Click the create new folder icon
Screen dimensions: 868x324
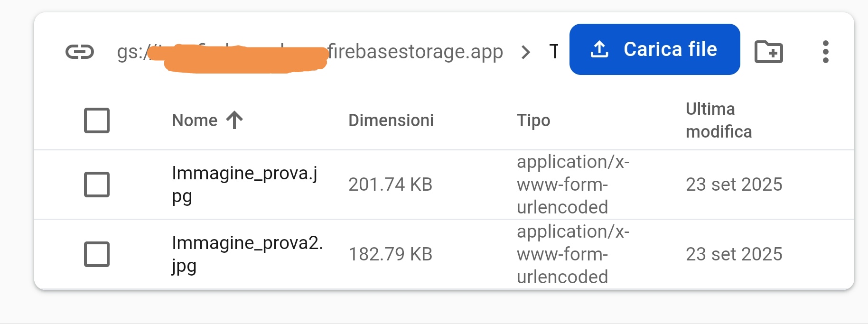click(x=768, y=51)
